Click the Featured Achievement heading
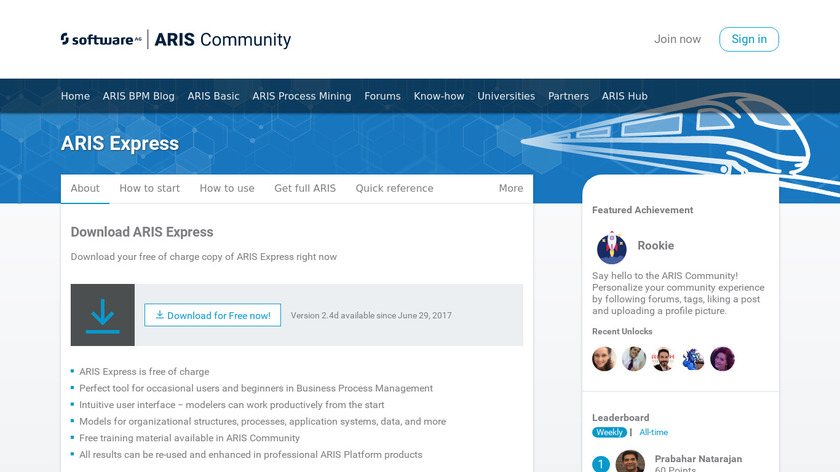Viewport: 840px width, 472px height. click(642, 210)
